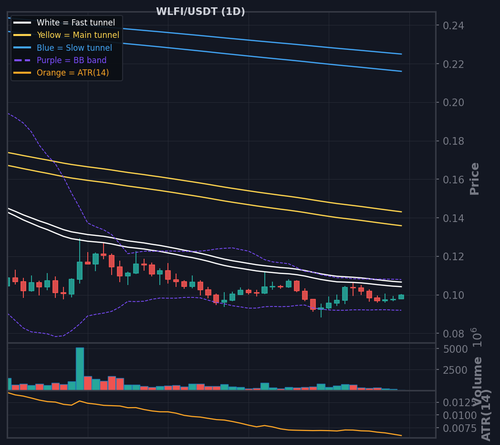Click the 0.18 price axis tick
500x445 pixels.
453,141
